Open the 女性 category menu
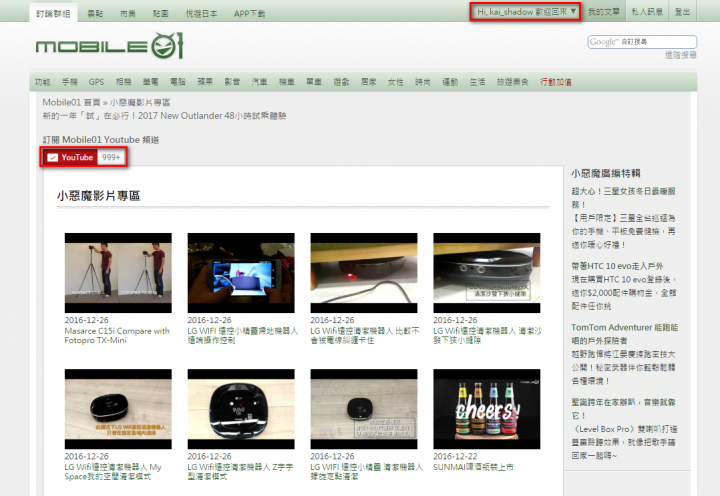The height and width of the screenshot is (496, 720). pyautogui.click(x=395, y=82)
